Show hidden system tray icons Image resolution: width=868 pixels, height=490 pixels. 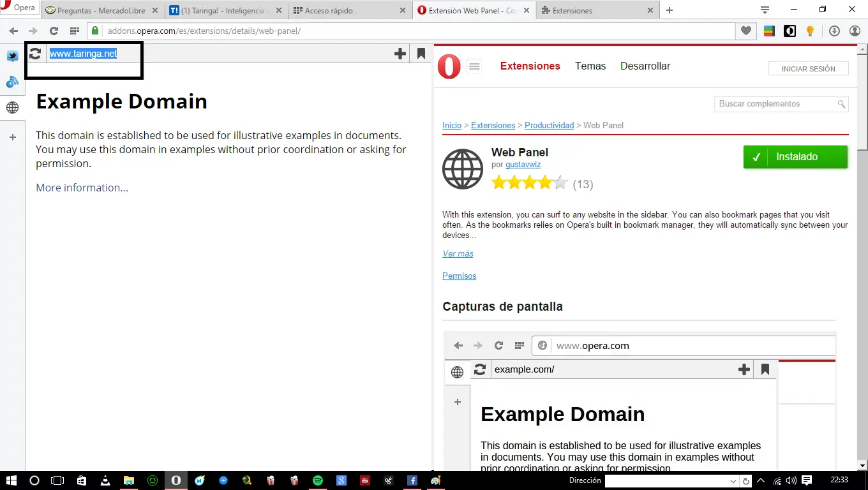point(761,480)
